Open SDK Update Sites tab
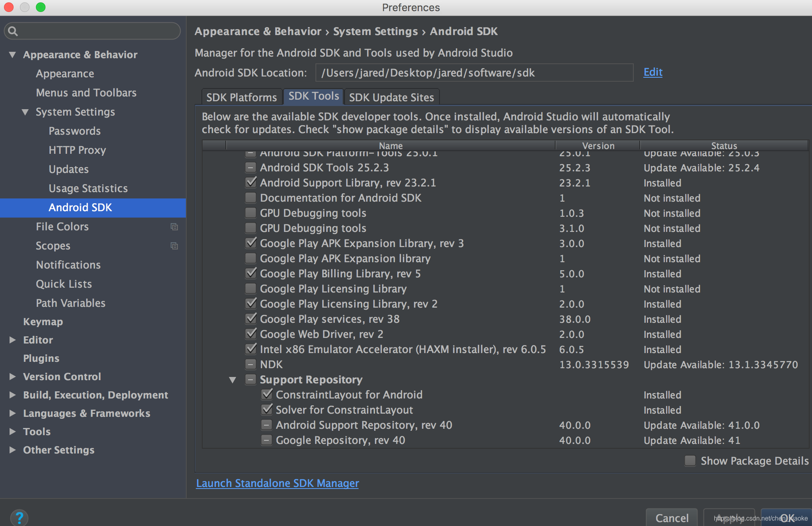This screenshot has height=526, width=812. tap(392, 97)
